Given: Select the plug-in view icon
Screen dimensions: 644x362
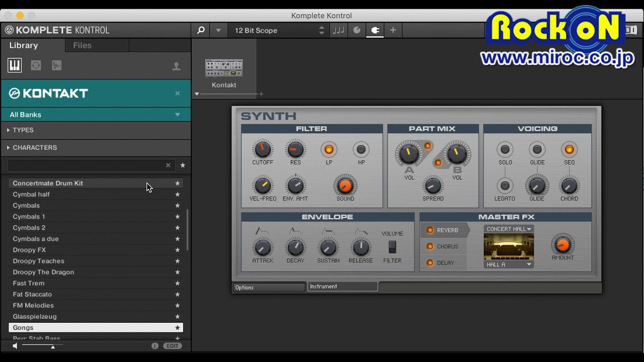Looking at the screenshot, I should coord(375,30).
